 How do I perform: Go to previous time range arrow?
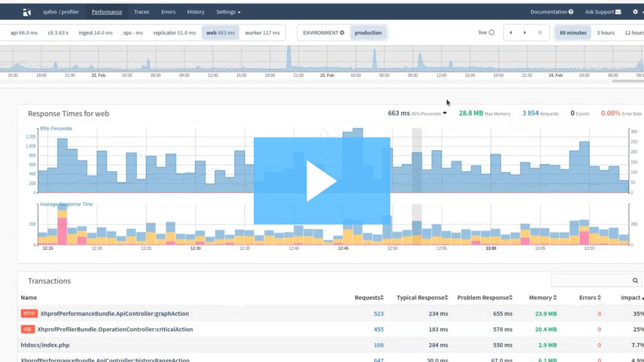(511, 33)
